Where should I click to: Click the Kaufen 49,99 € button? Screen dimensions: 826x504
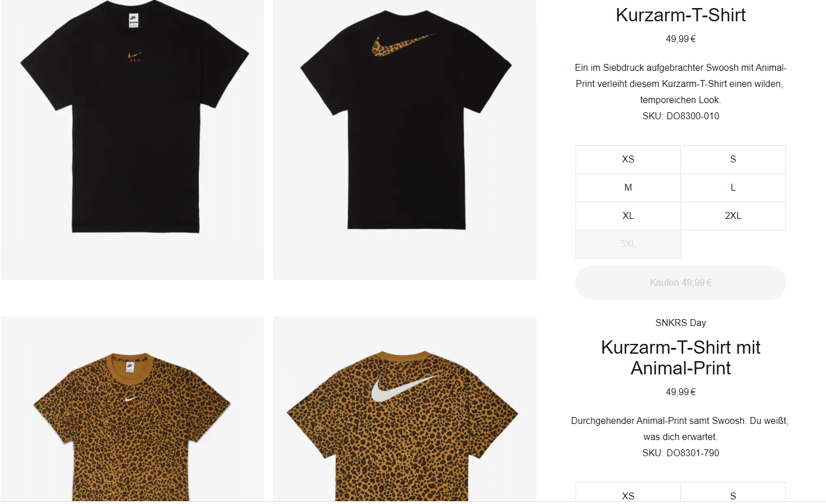pos(680,283)
